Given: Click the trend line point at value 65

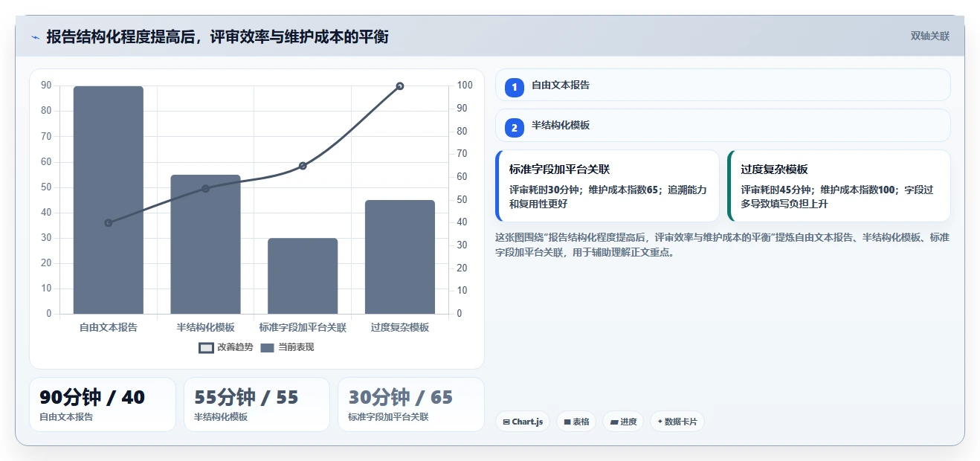Looking at the screenshot, I should [303, 166].
